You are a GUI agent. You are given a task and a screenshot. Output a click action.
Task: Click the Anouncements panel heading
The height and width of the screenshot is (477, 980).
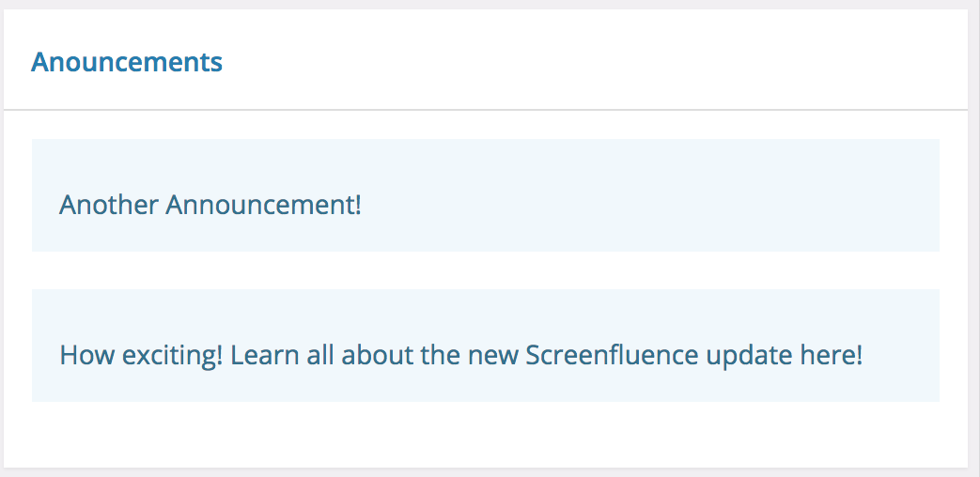coord(127,62)
